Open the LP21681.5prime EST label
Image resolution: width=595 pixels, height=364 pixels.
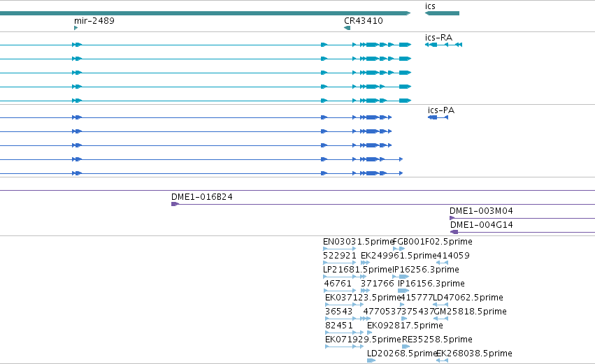(x=357, y=270)
